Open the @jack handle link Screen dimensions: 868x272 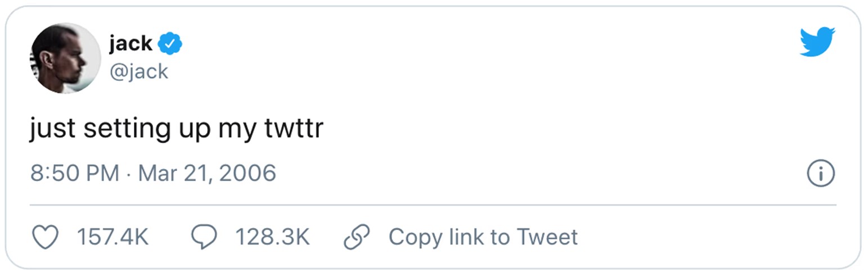point(138,71)
